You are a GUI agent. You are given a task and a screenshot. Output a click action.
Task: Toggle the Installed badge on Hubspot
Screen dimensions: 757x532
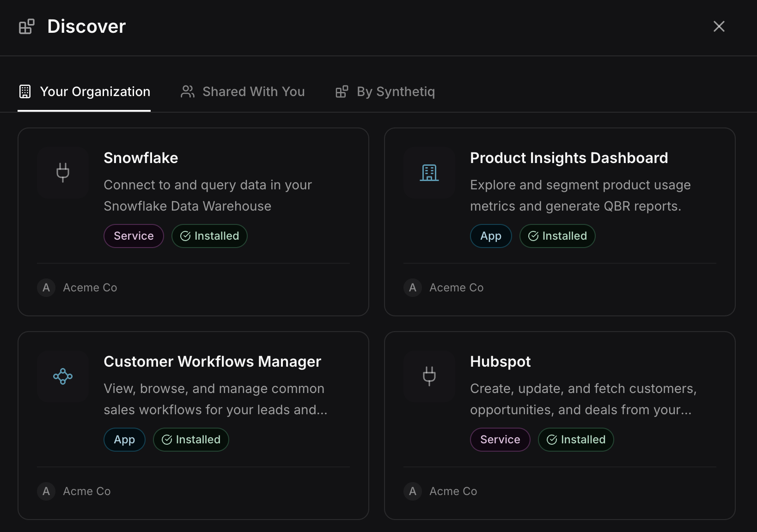pos(575,440)
